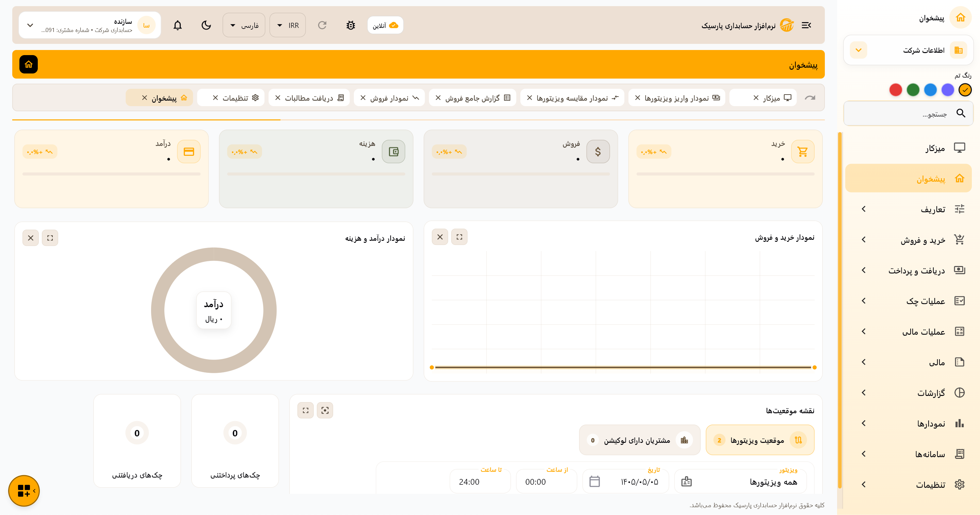The width and height of the screenshot is (980, 515).
Task: Close the نمودار خرید و فروش chart
Action: coord(440,237)
